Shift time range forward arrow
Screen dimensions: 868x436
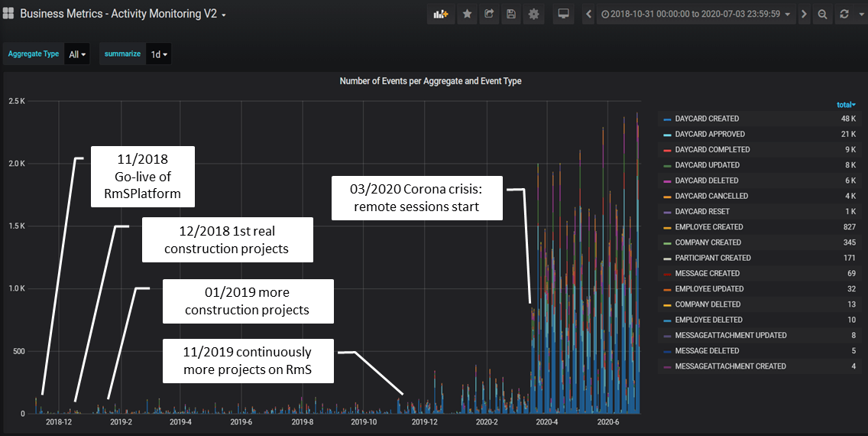click(x=805, y=15)
